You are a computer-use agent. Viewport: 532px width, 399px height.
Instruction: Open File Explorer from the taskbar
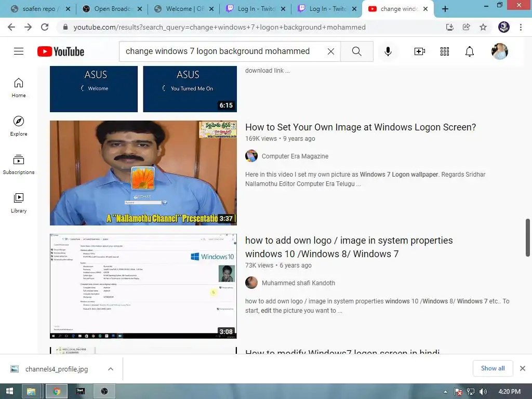32,391
